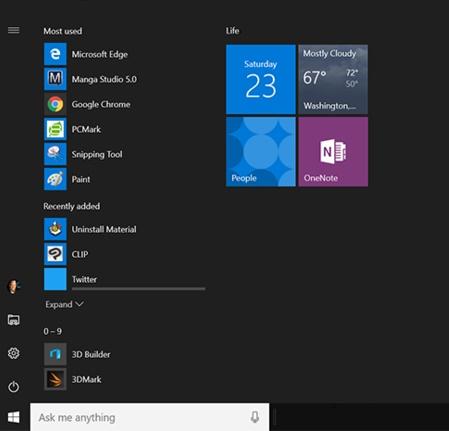Open the OneNote tile
449x431 pixels.
[333, 152]
